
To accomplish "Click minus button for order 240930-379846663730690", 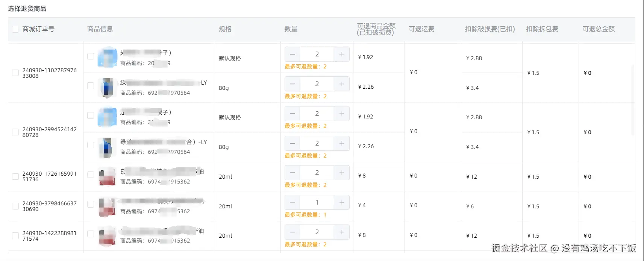I will click(x=292, y=202).
